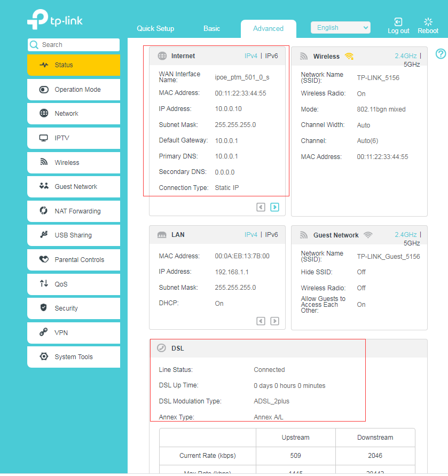Select 2.4GHz in Wireless panel

click(406, 56)
